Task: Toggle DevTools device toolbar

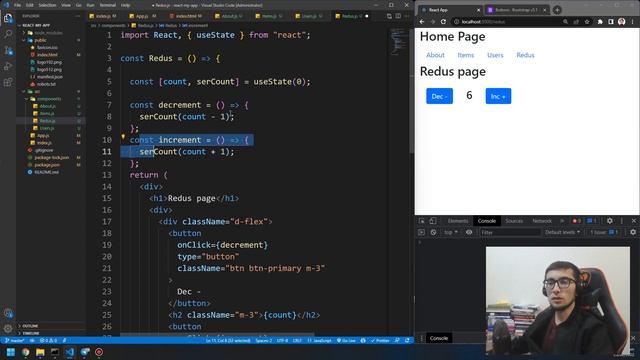Action: click(433, 221)
